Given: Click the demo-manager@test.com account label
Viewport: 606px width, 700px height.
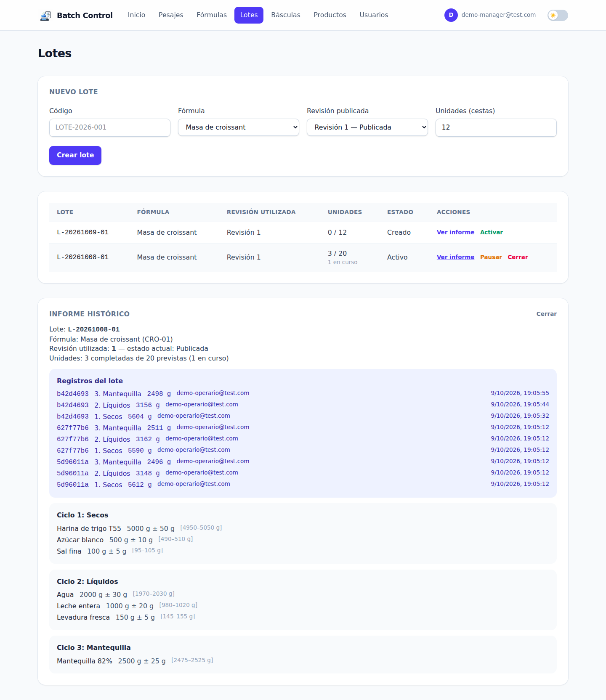Looking at the screenshot, I should pyautogui.click(x=499, y=15).
